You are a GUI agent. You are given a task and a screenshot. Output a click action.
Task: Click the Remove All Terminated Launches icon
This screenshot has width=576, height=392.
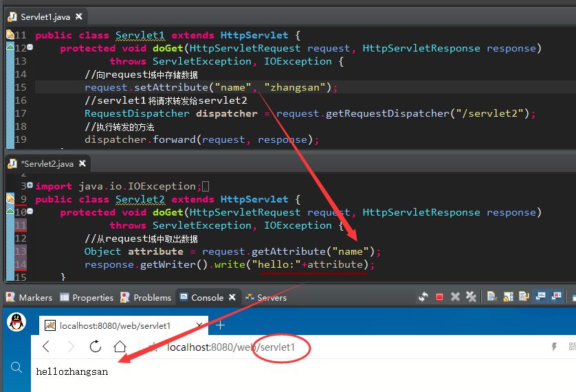tap(471, 297)
